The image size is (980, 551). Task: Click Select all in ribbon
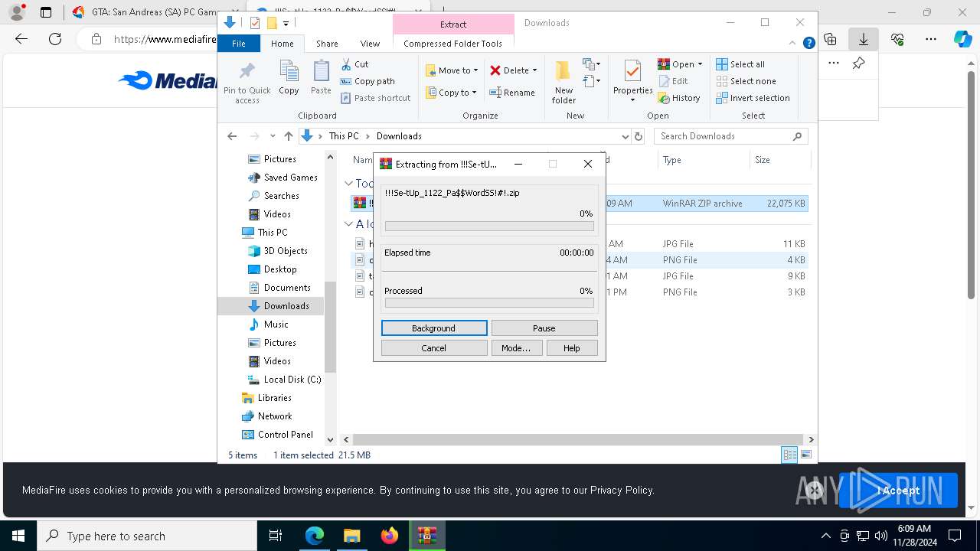coord(740,64)
